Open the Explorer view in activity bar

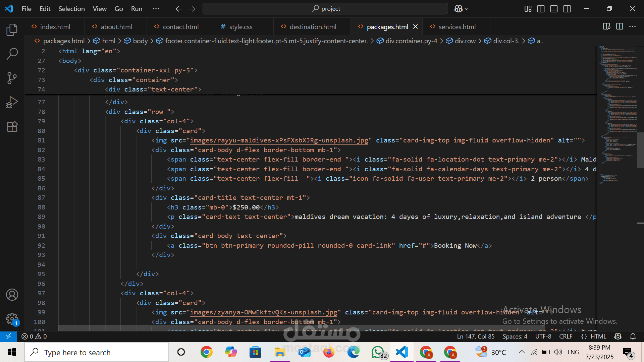click(x=12, y=30)
